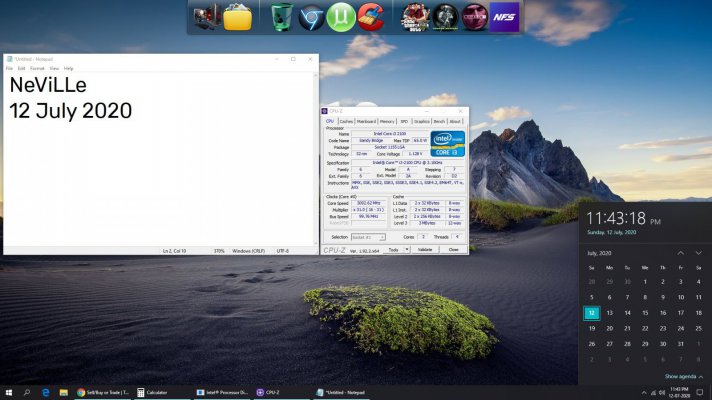Image resolution: width=712 pixels, height=400 pixels.
Task: Switch to CPU-Z Bench tab
Action: coord(440,122)
